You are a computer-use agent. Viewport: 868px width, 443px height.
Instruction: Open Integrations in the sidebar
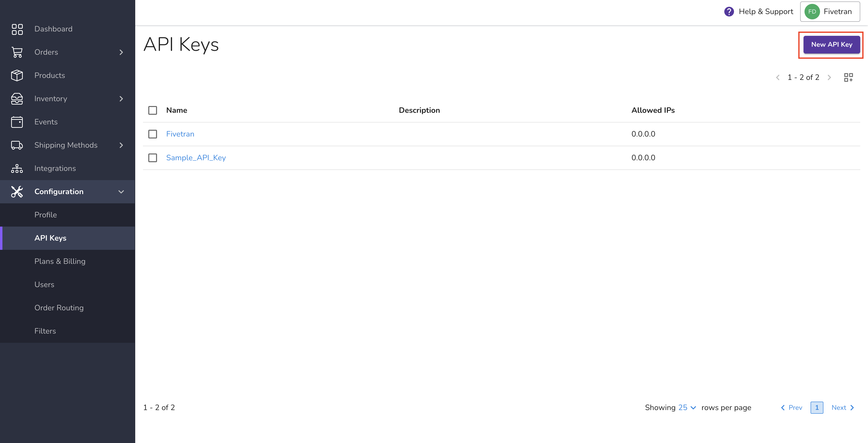[67, 168]
